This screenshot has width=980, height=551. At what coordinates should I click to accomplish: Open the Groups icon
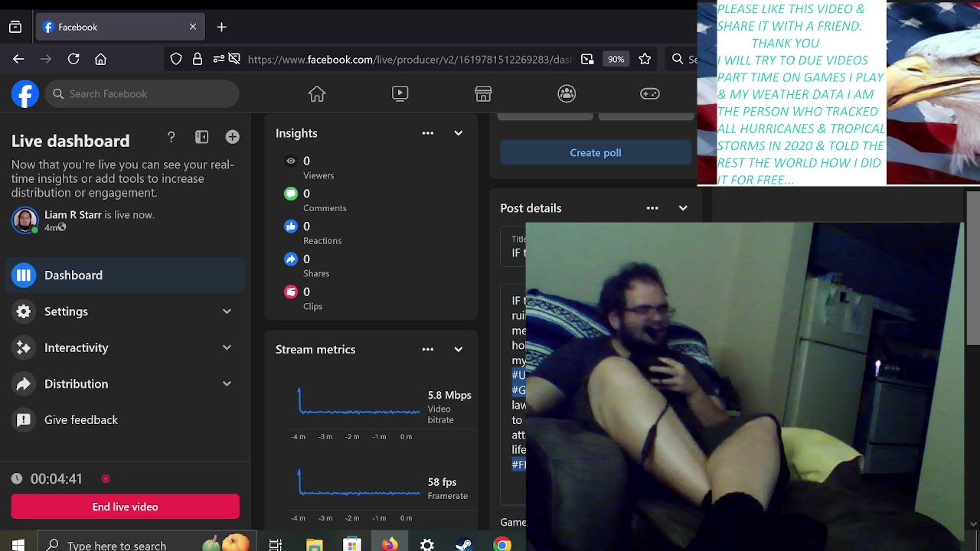click(x=567, y=93)
